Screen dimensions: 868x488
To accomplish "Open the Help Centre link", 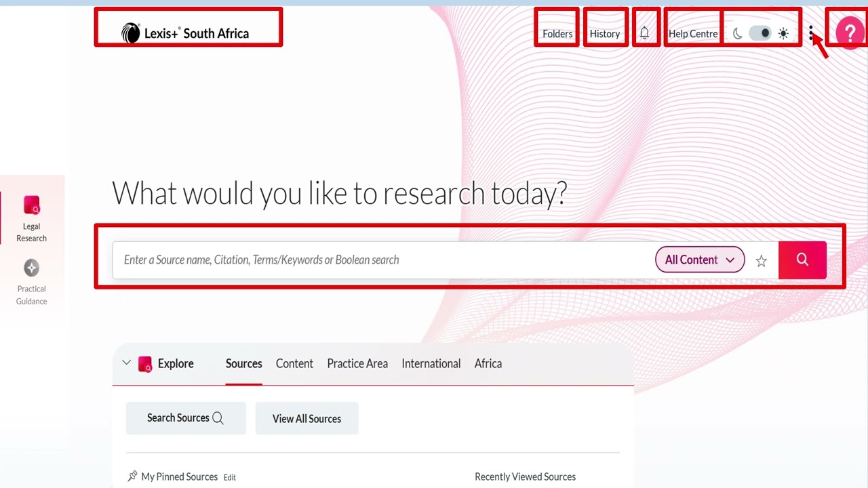I will [693, 33].
